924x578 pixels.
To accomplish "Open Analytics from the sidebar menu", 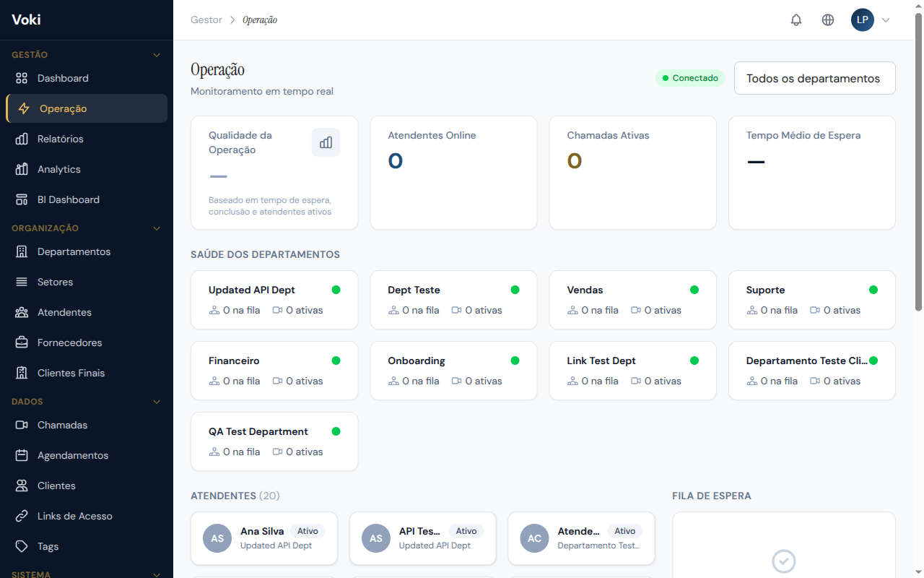I will tap(59, 169).
